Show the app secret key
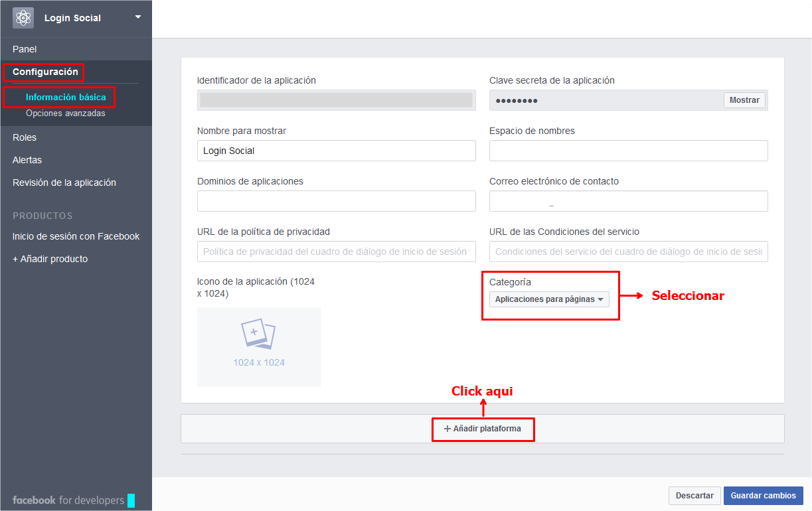 [744, 100]
